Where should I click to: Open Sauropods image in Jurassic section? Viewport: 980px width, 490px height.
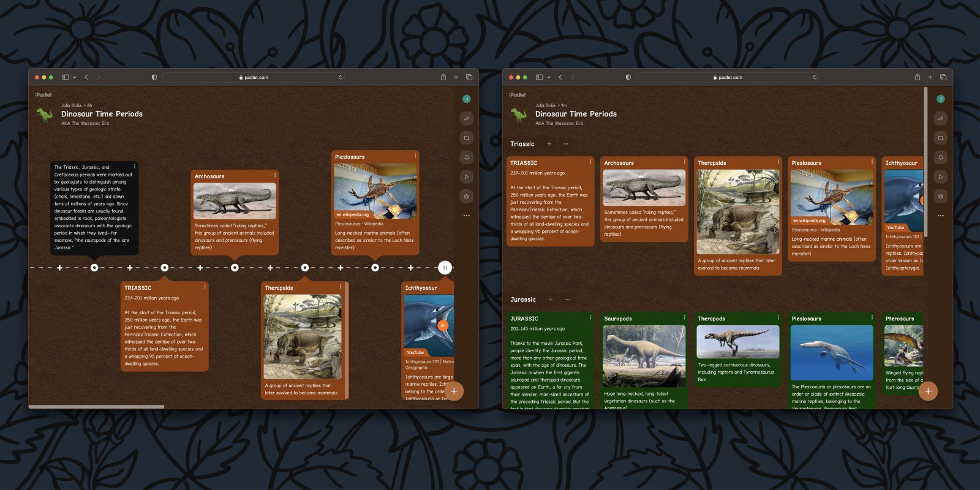(644, 356)
